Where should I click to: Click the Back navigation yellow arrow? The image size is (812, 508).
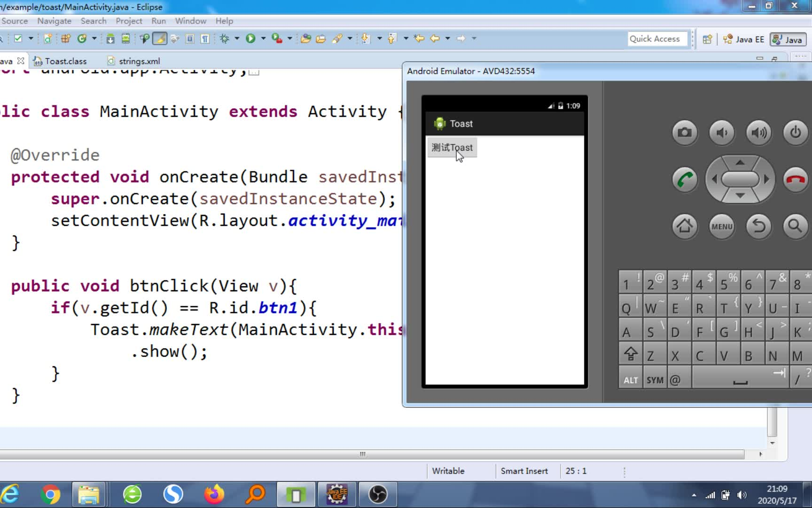[x=435, y=39]
